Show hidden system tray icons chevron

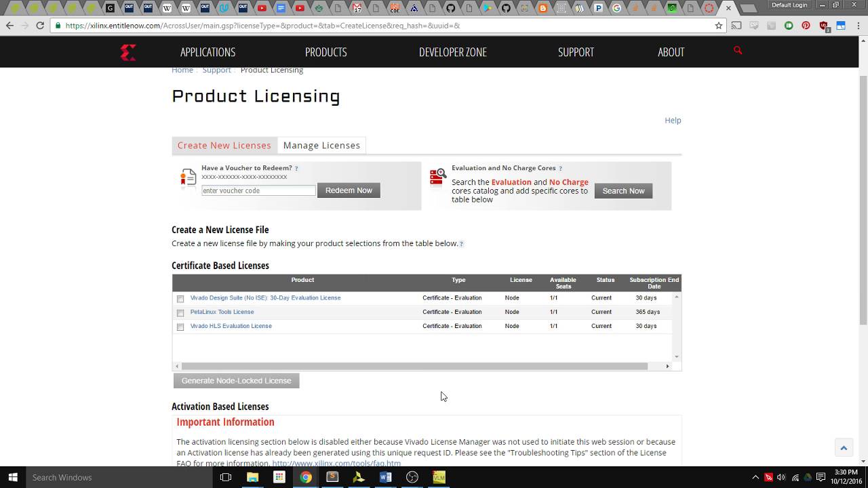(756, 477)
